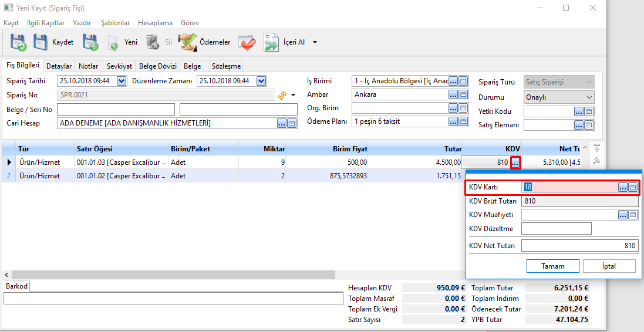Screen dimensions: 644x332
Task: Click the order number refresh arrows icon
Action: (x=282, y=94)
